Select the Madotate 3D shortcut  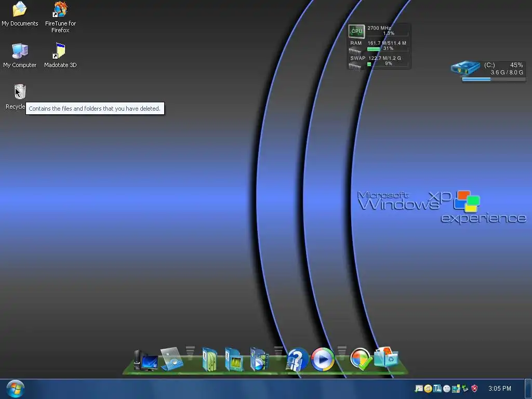[60, 56]
